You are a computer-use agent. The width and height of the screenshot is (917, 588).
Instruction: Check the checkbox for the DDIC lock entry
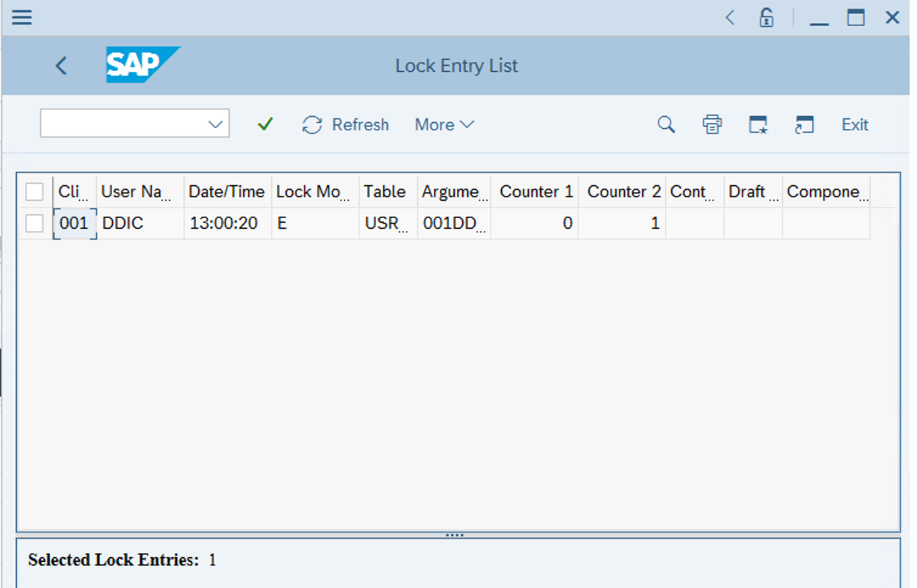34,223
